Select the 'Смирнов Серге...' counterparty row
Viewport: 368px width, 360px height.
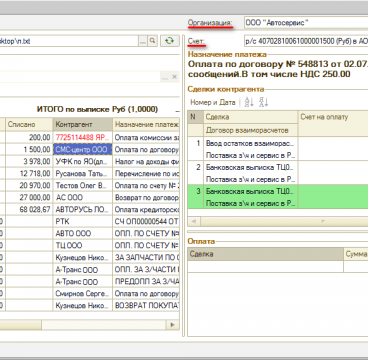click(x=83, y=294)
